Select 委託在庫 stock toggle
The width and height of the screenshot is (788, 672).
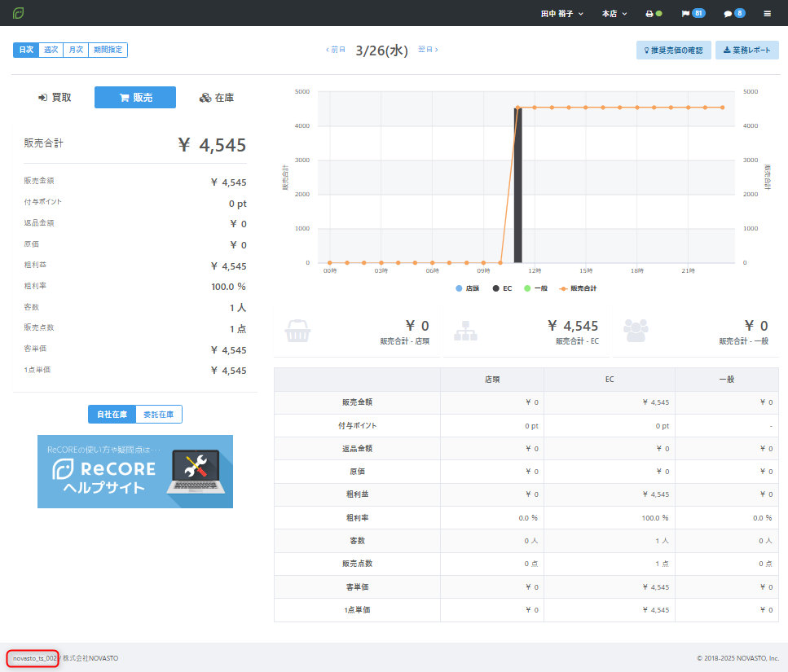click(x=159, y=415)
